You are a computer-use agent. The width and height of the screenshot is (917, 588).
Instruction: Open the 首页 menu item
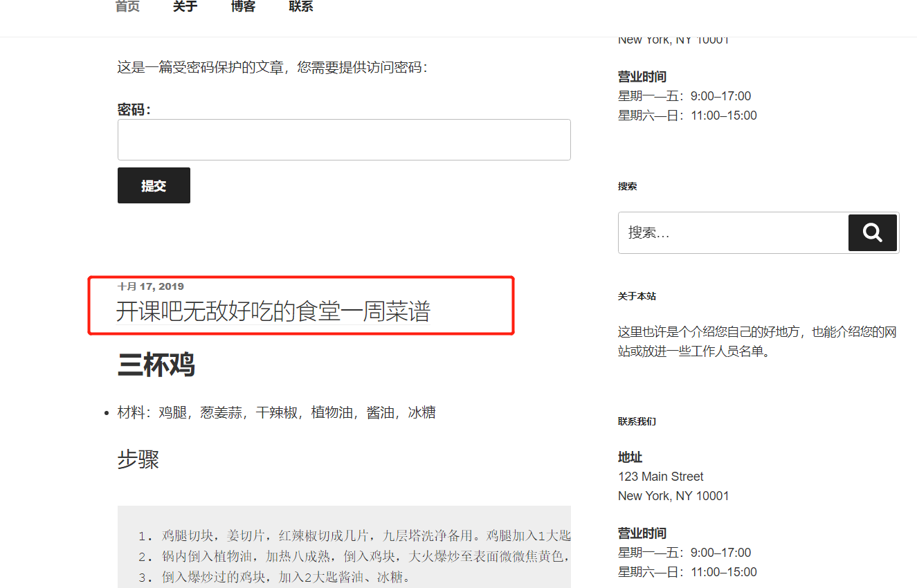tap(127, 6)
